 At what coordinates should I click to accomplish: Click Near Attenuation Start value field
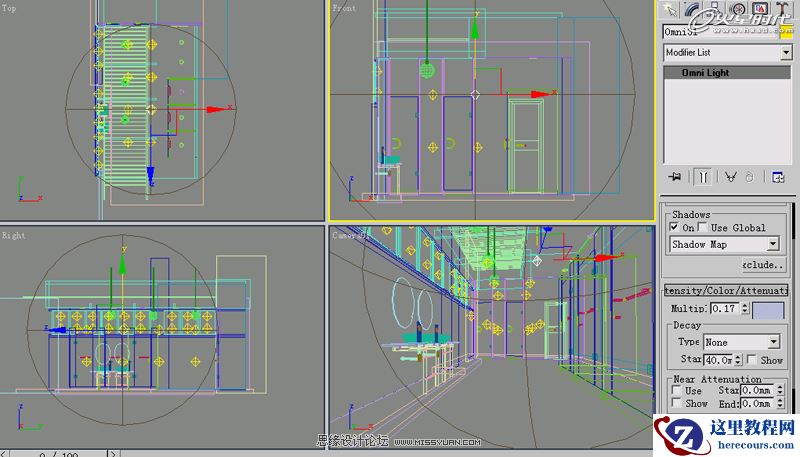point(757,390)
